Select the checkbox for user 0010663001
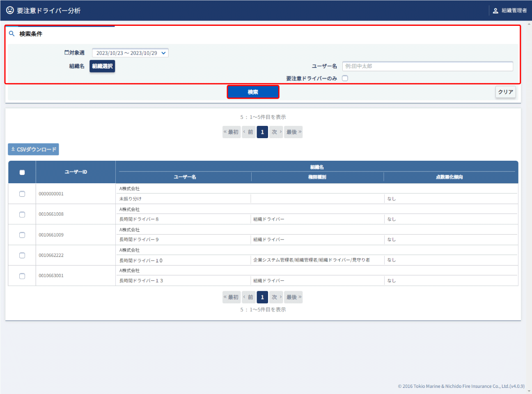Image resolution: width=532 pixels, height=394 pixels. tap(22, 276)
